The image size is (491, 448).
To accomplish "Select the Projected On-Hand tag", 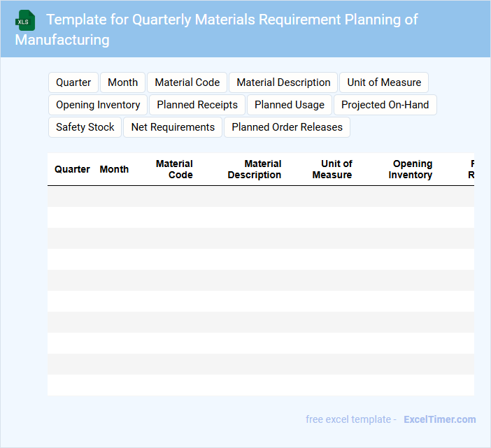I will pos(385,105).
